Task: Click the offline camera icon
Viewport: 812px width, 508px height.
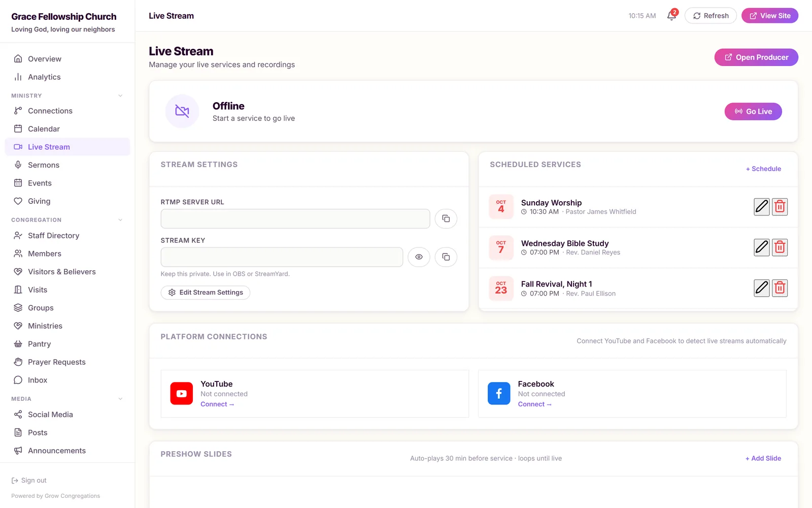Action: tap(182, 111)
